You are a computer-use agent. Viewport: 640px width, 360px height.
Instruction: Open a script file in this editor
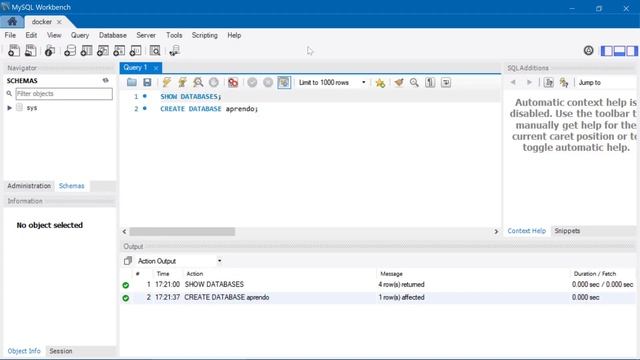coord(131,82)
